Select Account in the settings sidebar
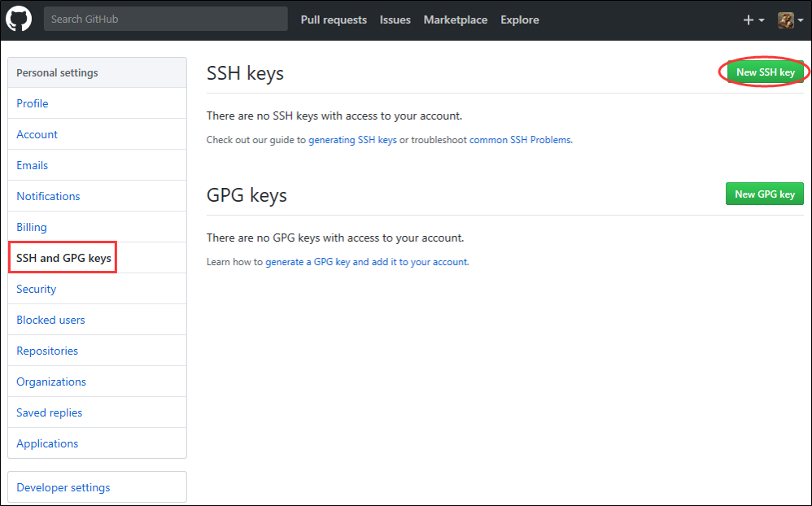The image size is (812, 506). pyautogui.click(x=97, y=134)
